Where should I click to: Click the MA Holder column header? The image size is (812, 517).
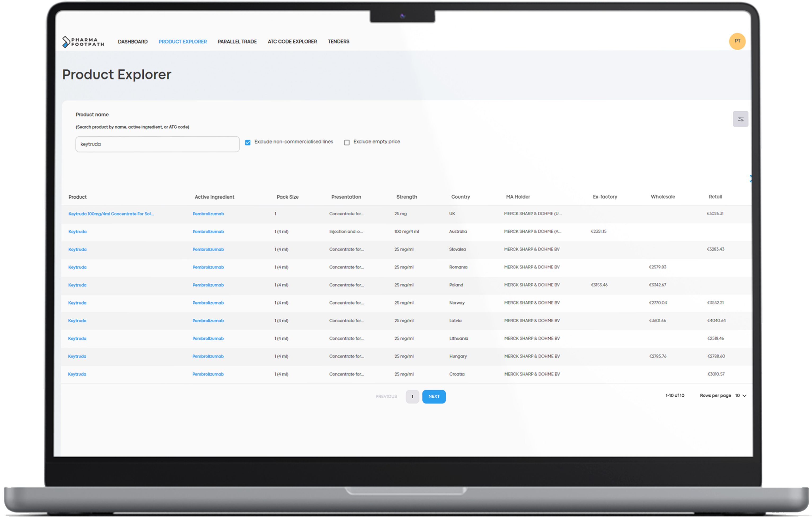coord(518,197)
